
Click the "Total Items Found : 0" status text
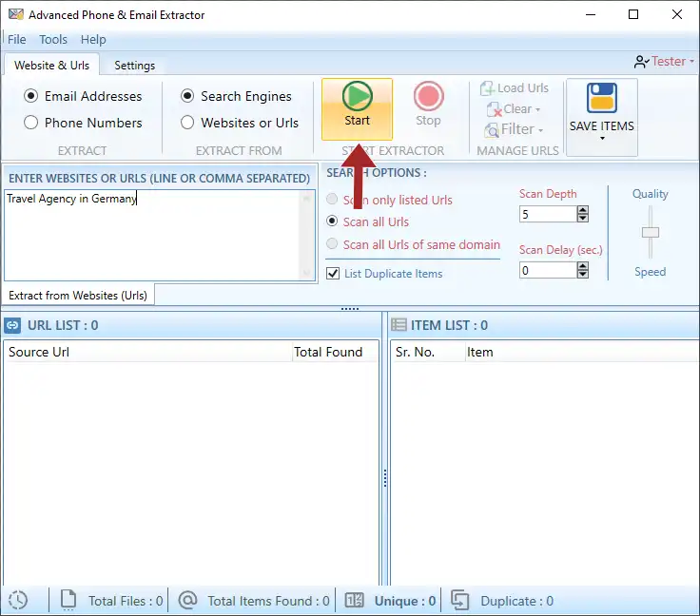click(x=268, y=601)
